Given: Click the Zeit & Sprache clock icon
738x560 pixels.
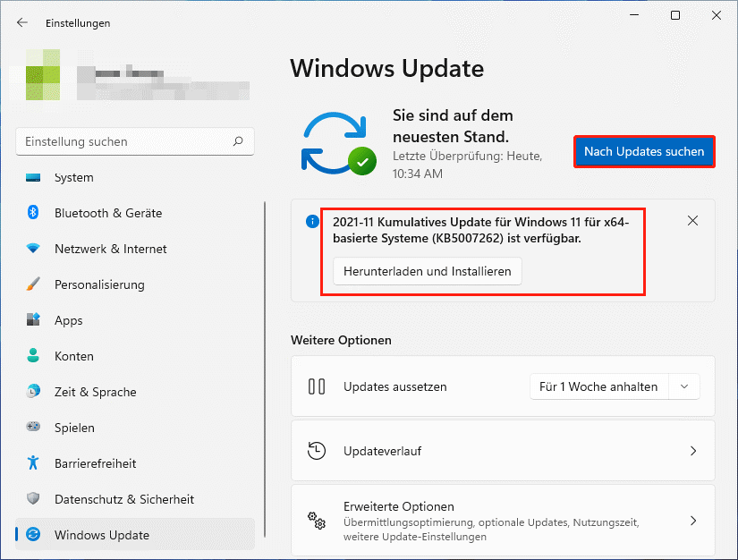Looking at the screenshot, I should click(33, 392).
